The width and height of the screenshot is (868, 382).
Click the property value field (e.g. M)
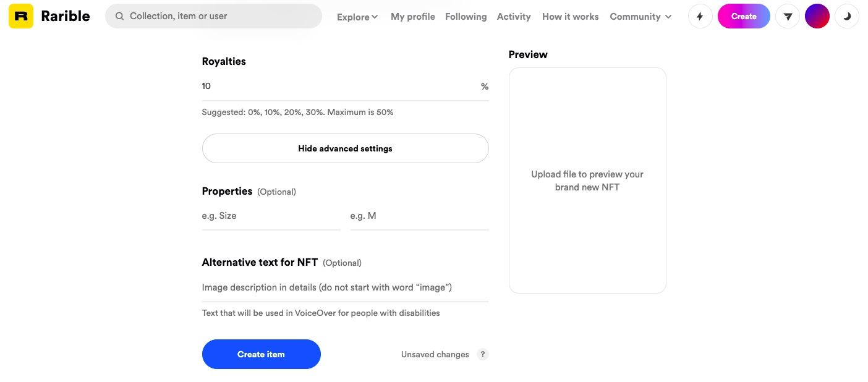(419, 216)
